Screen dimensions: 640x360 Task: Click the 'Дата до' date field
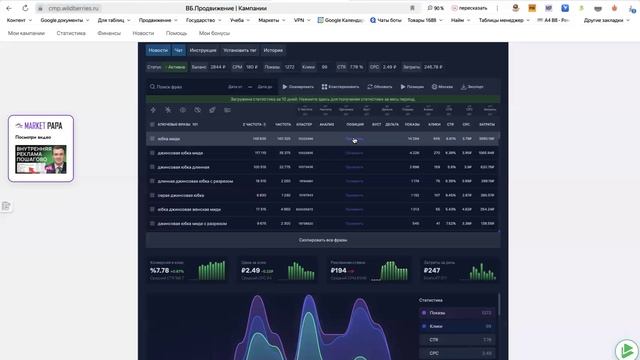pos(264,87)
